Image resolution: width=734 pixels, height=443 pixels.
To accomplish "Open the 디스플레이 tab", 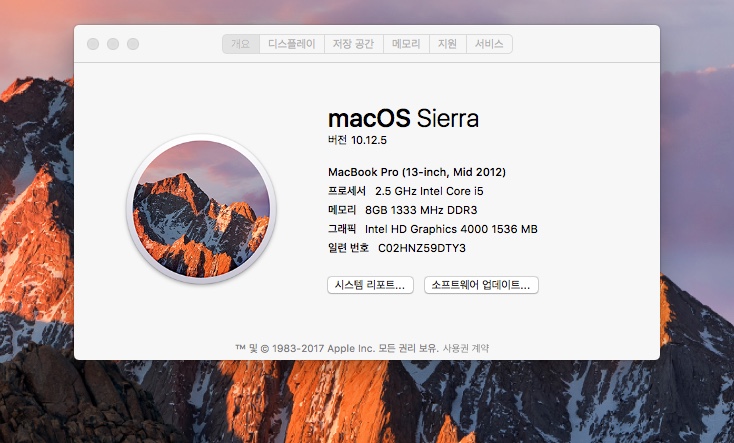I will pyautogui.click(x=292, y=44).
